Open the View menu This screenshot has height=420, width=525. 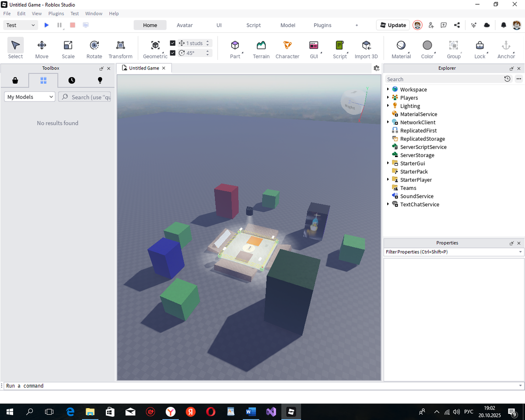[x=36, y=13]
